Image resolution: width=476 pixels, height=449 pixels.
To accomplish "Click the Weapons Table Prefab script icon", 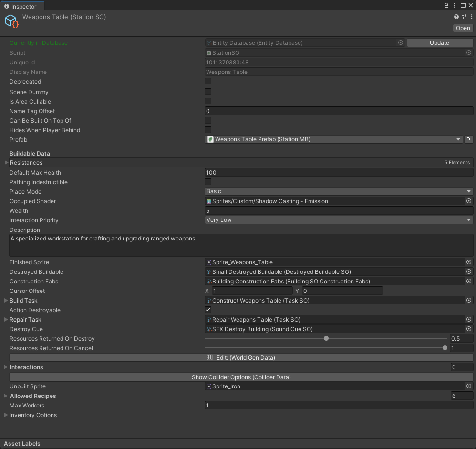I will pos(210,139).
